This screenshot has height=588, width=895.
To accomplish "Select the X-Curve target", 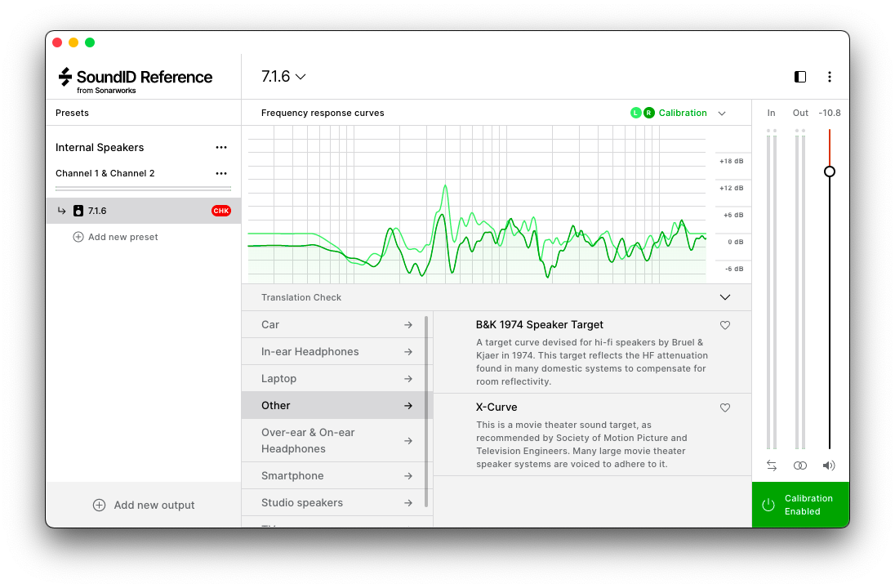I will tap(593, 435).
